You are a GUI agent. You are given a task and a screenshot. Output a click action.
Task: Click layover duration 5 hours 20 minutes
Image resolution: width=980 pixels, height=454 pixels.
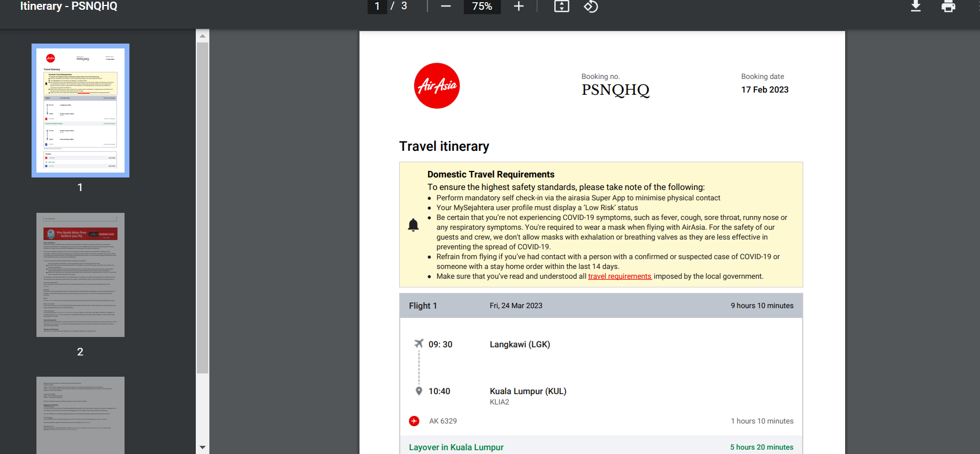(x=762, y=447)
